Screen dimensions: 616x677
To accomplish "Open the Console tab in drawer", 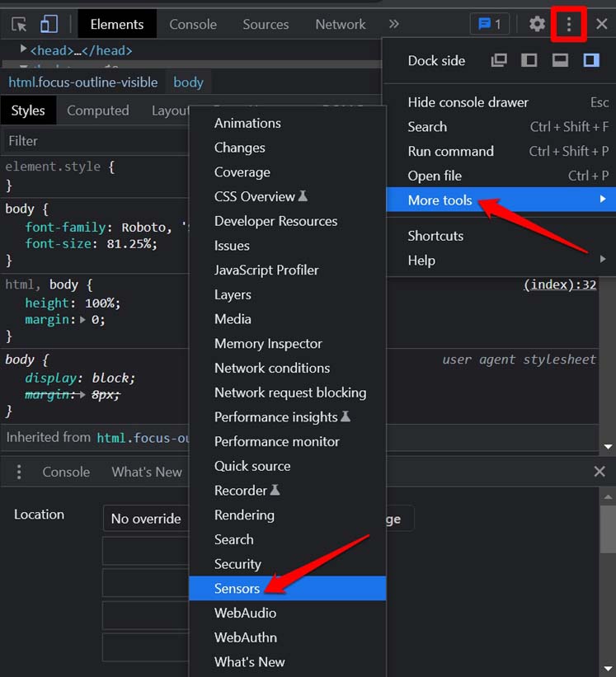I will (66, 472).
